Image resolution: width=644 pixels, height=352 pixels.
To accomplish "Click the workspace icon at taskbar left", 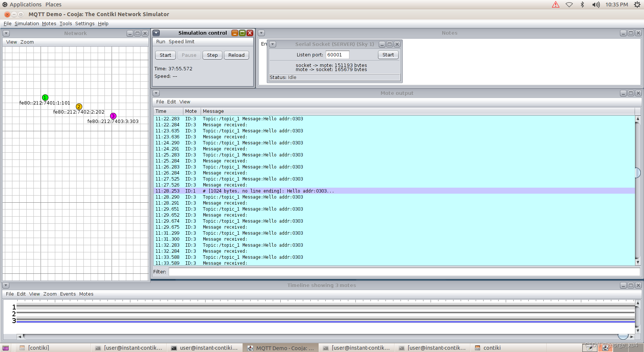I will coord(5,347).
